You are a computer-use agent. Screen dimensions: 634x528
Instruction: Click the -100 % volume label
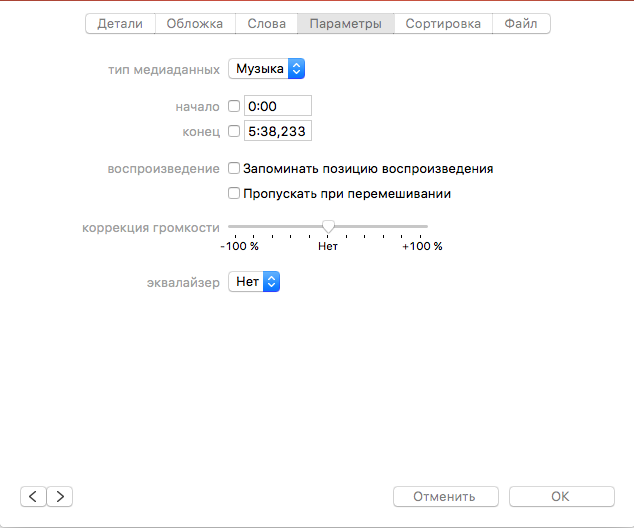[239, 246]
